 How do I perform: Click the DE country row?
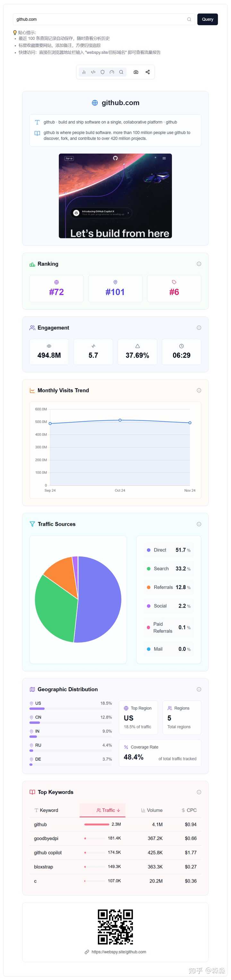pos(71,762)
